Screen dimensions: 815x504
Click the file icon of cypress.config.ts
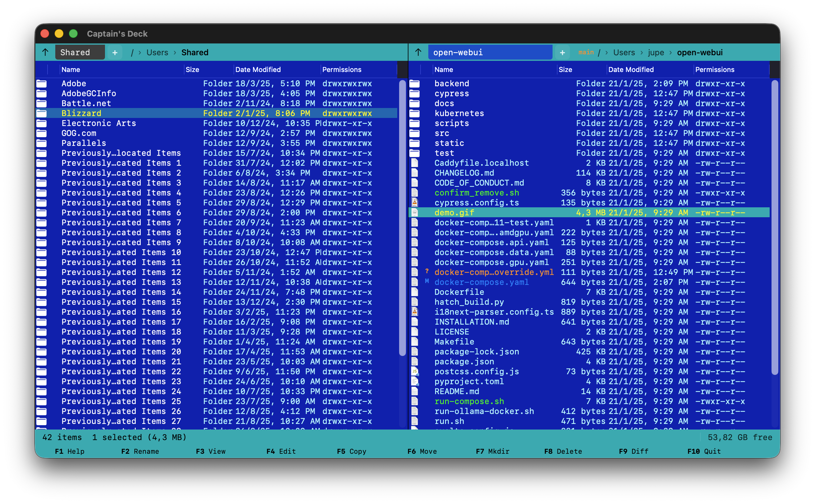coord(415,203)
